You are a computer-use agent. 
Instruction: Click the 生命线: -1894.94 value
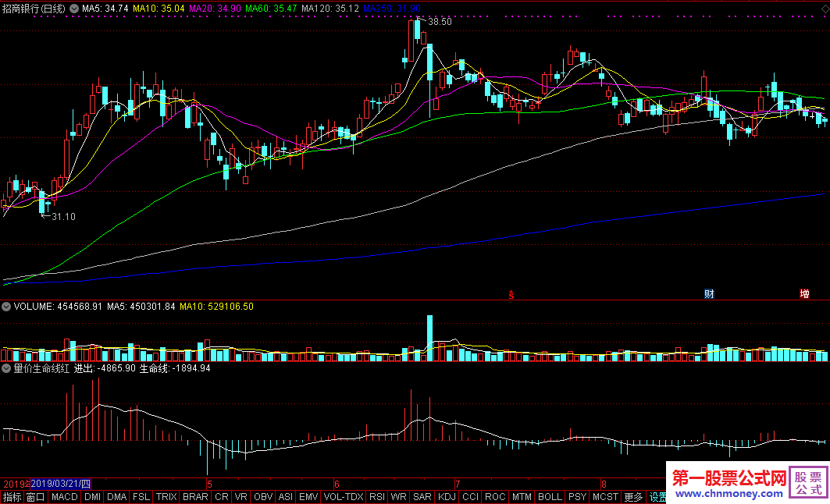(175, 368)
